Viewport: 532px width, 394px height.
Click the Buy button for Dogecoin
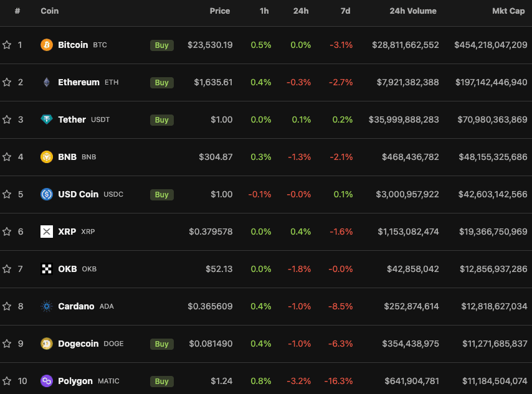click(x=162, y=344)
